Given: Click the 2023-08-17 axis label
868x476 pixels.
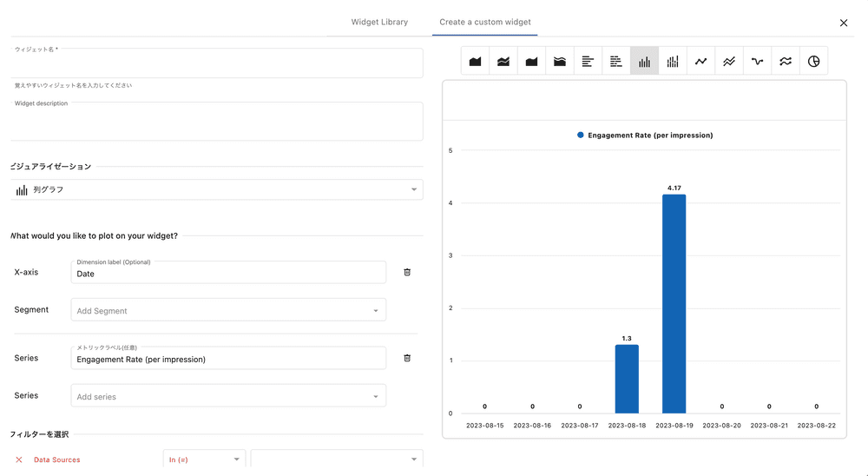Looking at the screenshot, I should 580,426.
